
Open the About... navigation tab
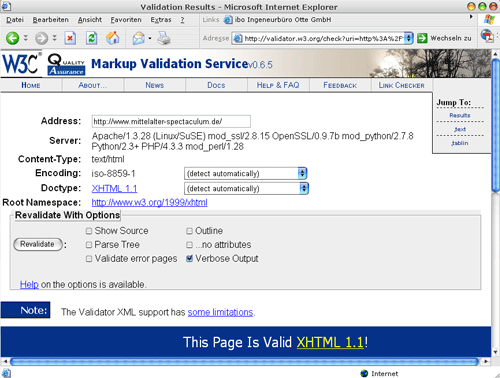pos(93,85)
